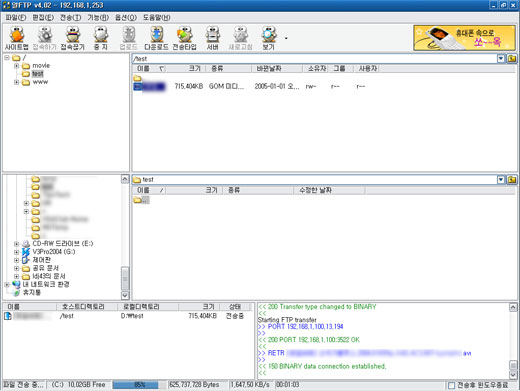
Task: Expand the www folder node
Action: point(16,82)
